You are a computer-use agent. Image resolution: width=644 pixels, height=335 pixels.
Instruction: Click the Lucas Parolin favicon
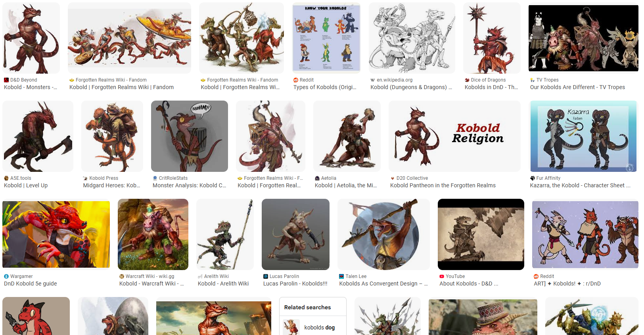click(x=266, y=276)
